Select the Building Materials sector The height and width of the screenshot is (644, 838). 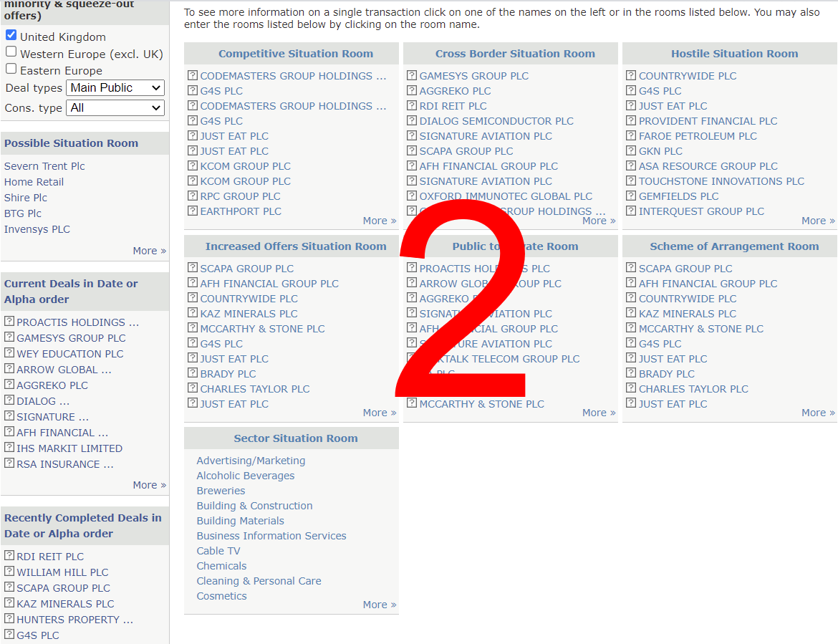[x=240, y=521]
